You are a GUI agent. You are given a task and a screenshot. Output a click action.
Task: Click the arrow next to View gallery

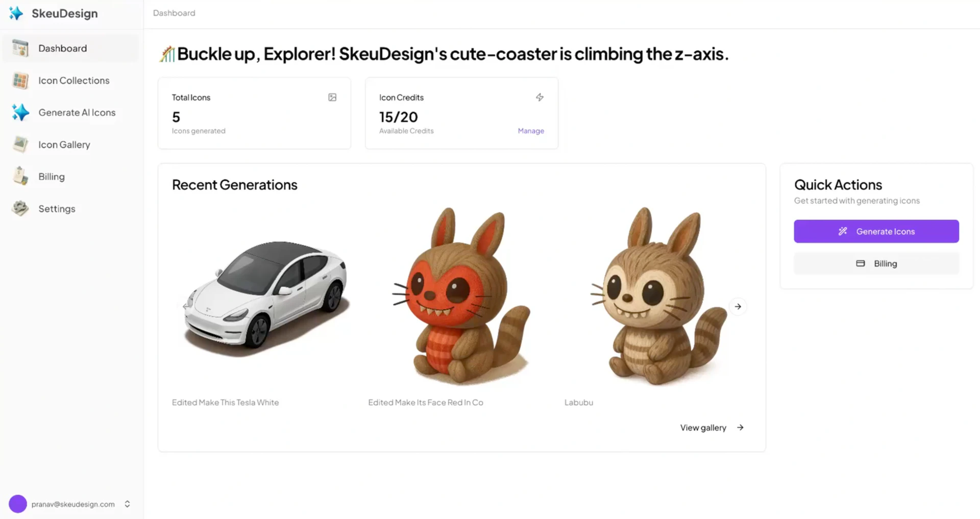coord(740,427)
